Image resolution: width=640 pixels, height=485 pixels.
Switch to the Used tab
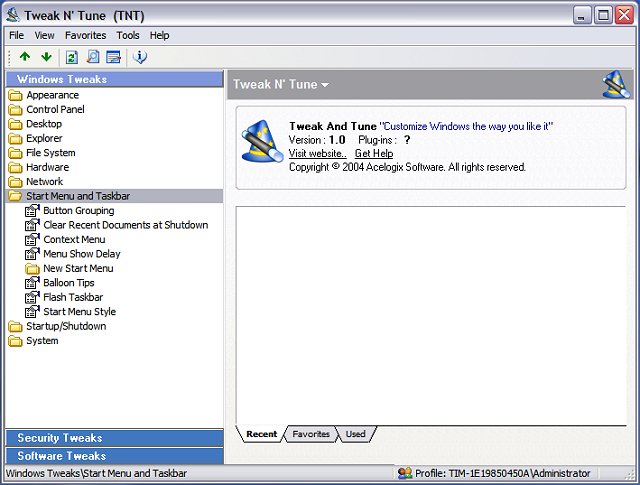(x=355, y=434)
